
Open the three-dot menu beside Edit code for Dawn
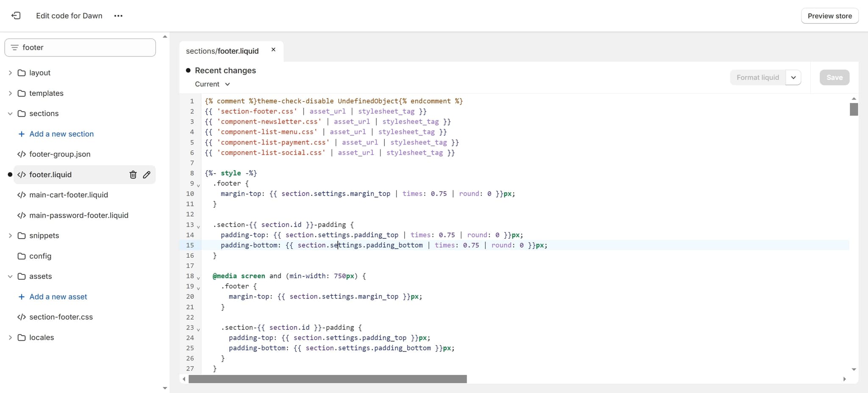(x=118, y=16)
